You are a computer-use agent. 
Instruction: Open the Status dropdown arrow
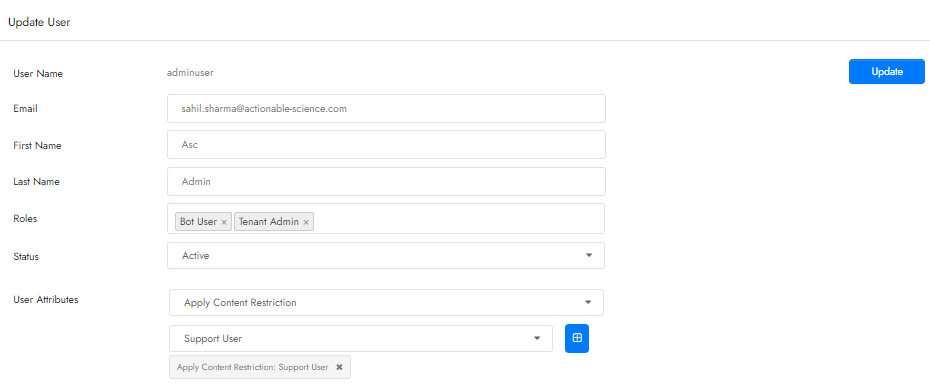[x=588, y=255]
